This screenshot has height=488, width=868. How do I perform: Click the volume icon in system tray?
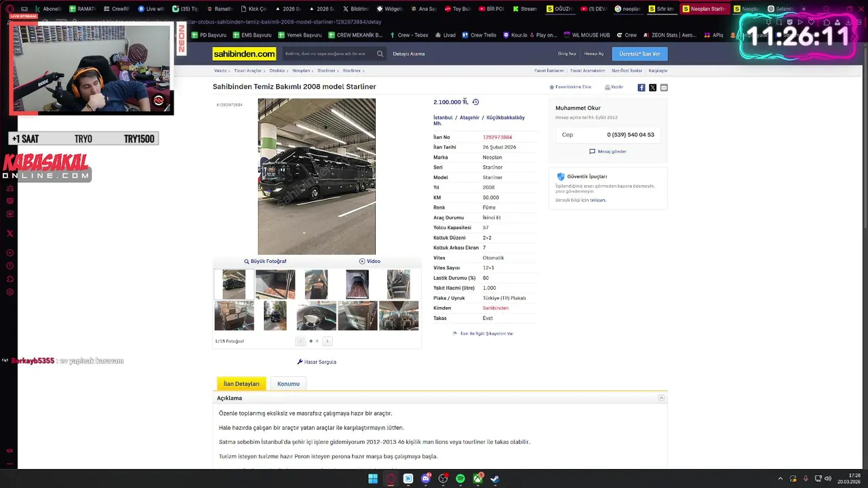pyautogui.click(x=827, y=479)
